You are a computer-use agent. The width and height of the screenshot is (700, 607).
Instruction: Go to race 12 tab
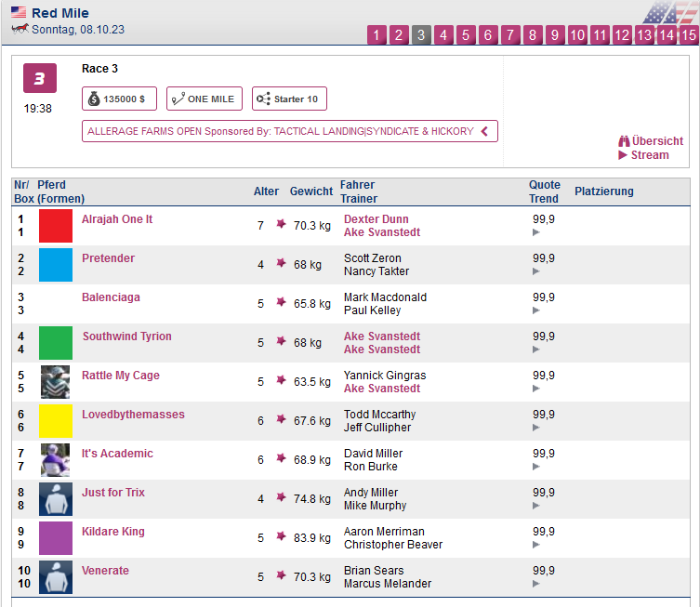click(x=622, y=34)
